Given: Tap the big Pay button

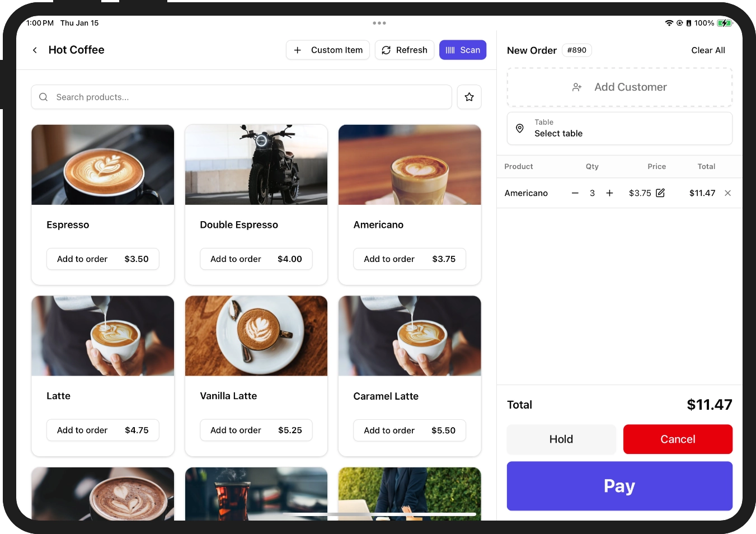Looking at the screenshot, I should (x=619, y=486).
